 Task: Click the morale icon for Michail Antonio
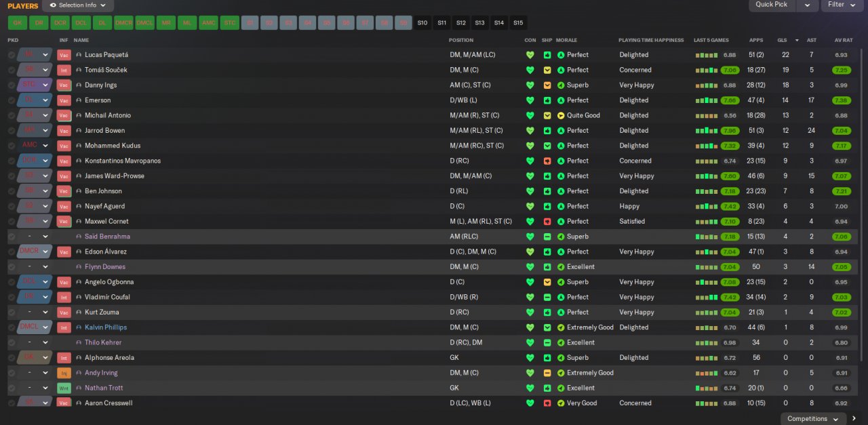click(x=561, y=115)
